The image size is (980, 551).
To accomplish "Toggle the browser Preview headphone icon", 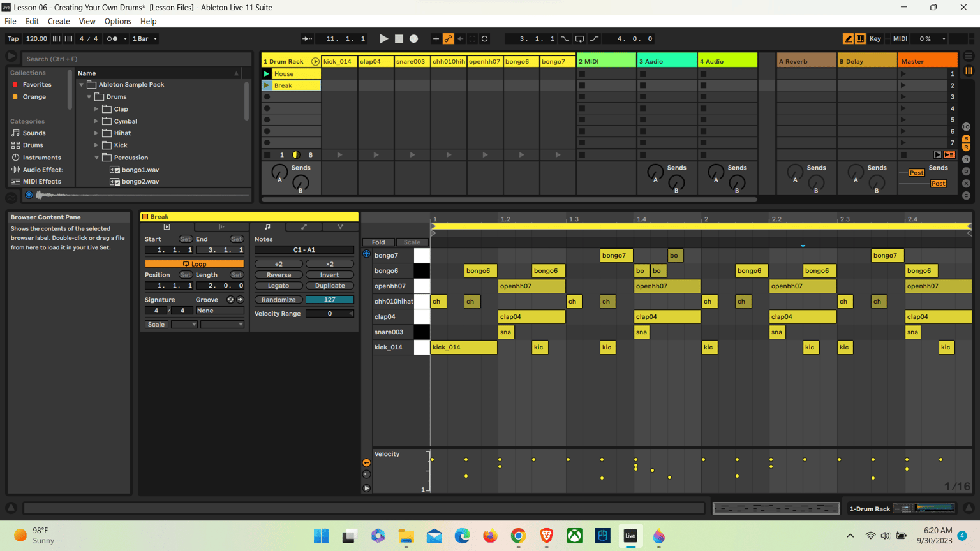I will coord(29,195).
